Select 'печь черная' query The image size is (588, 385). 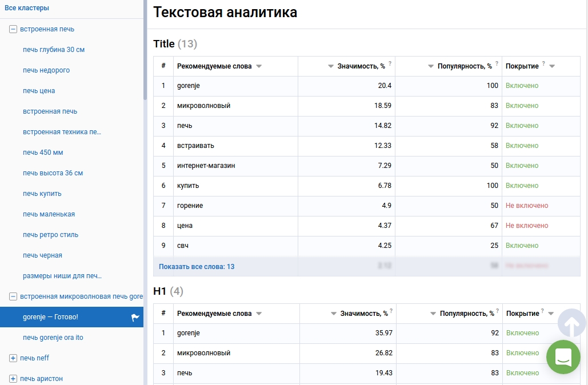pyautogui.click(x=42, y=256)
